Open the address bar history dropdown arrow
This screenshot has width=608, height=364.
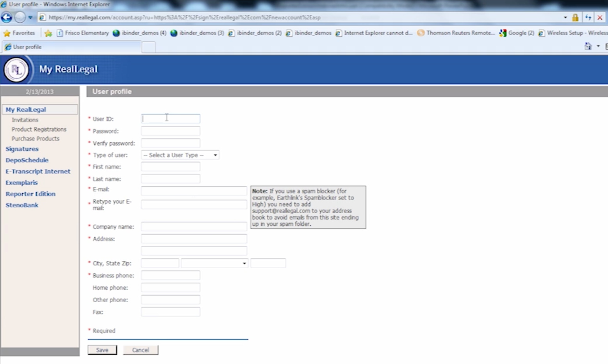click(x=565, y=18)
